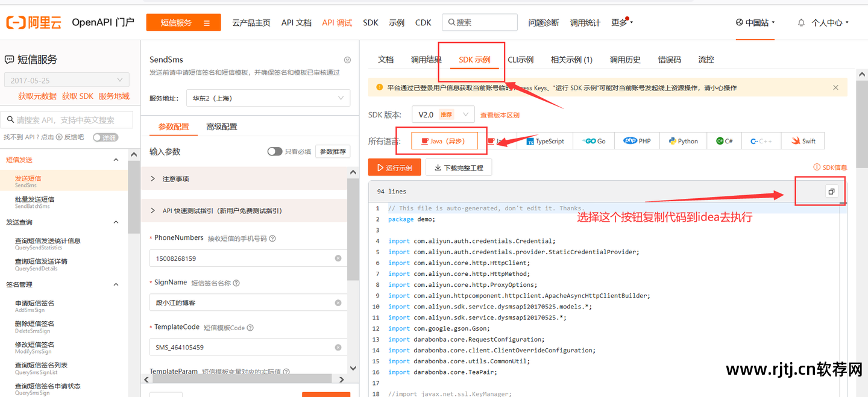
Task: Click the feedback face icon beside 反馈吧
Action: (x=59, y=137)
